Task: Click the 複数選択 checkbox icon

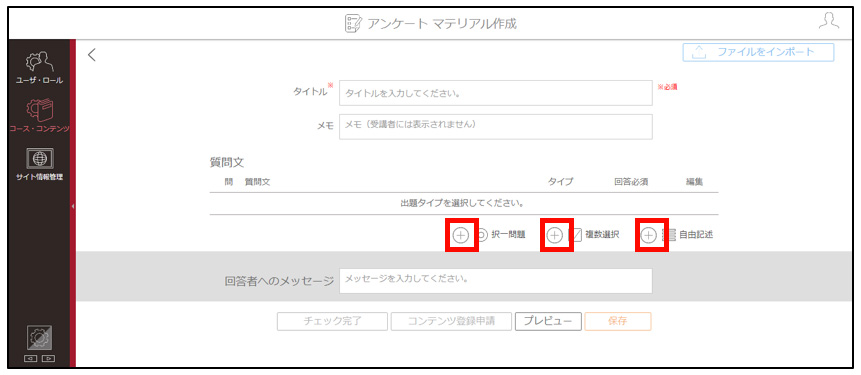Action: [575, 235]
